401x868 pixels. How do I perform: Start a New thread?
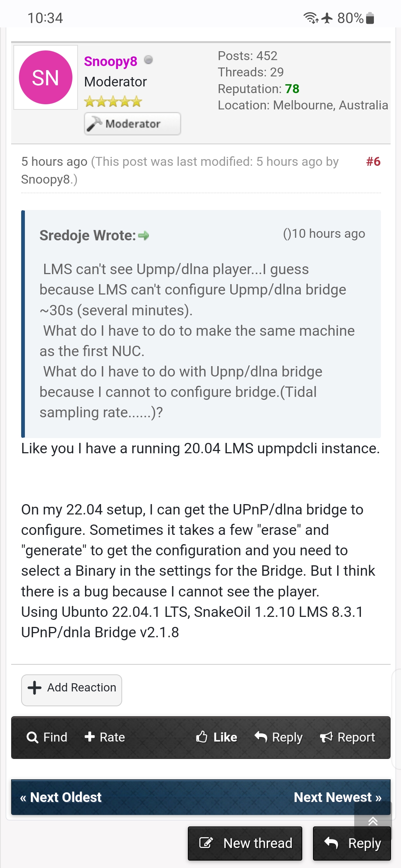pyautogui.click(x=245, y=843)
